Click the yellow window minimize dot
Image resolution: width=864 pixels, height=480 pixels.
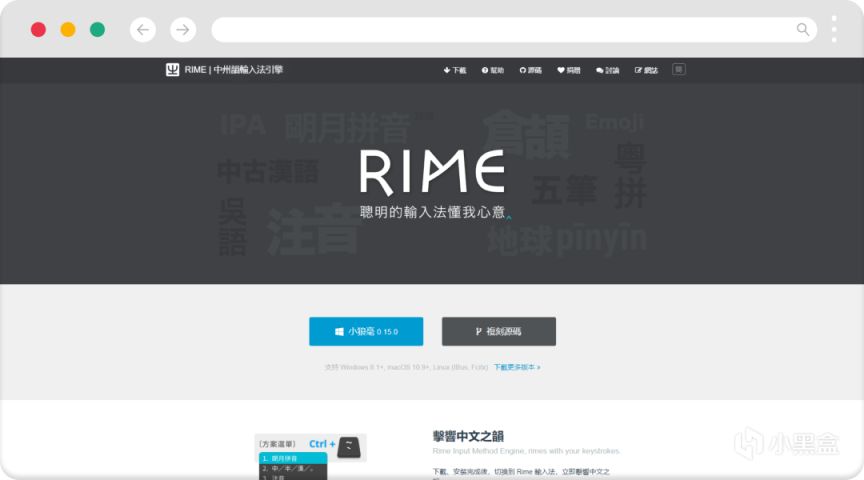click(x=68, y=30)
